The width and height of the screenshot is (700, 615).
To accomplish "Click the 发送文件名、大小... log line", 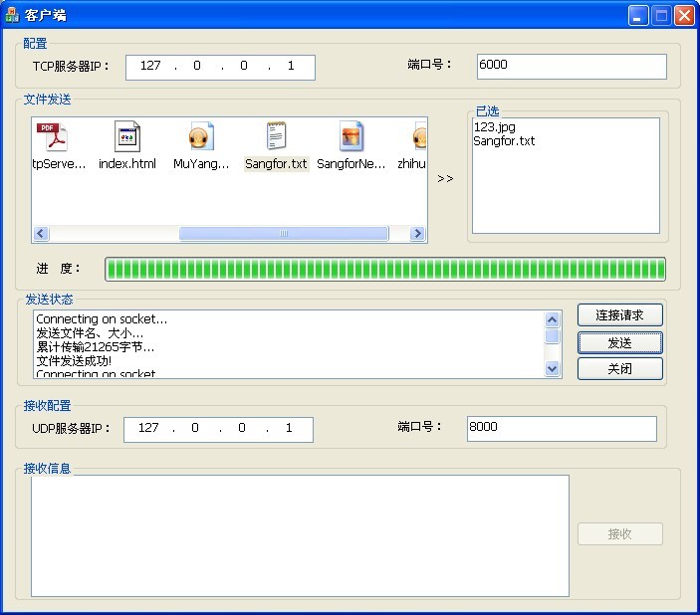I will click(90, 333).
